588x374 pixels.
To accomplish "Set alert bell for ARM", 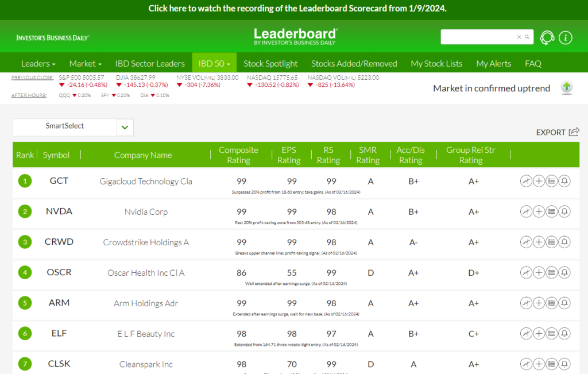I will (x=564, y=303).
